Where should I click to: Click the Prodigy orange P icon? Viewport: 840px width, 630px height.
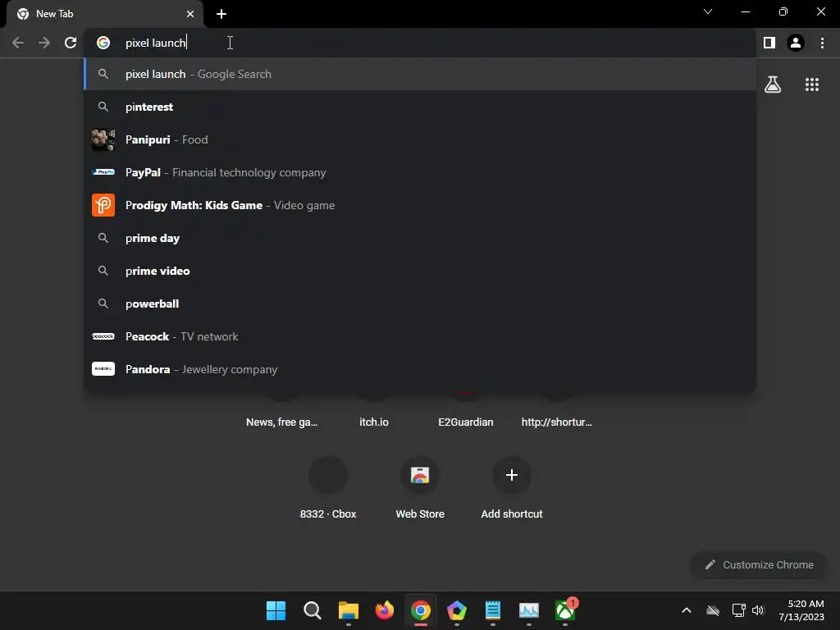(103, 205)
